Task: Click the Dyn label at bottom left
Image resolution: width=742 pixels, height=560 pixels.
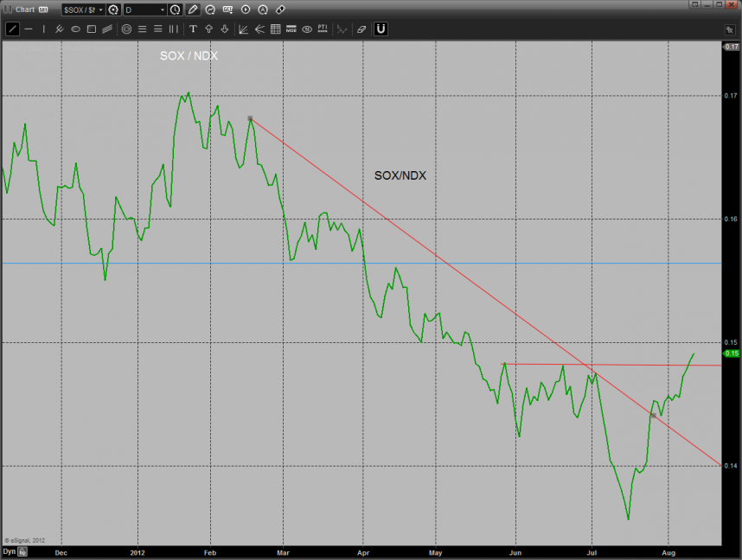Action: pyautogui.click(x=9, y=551)
